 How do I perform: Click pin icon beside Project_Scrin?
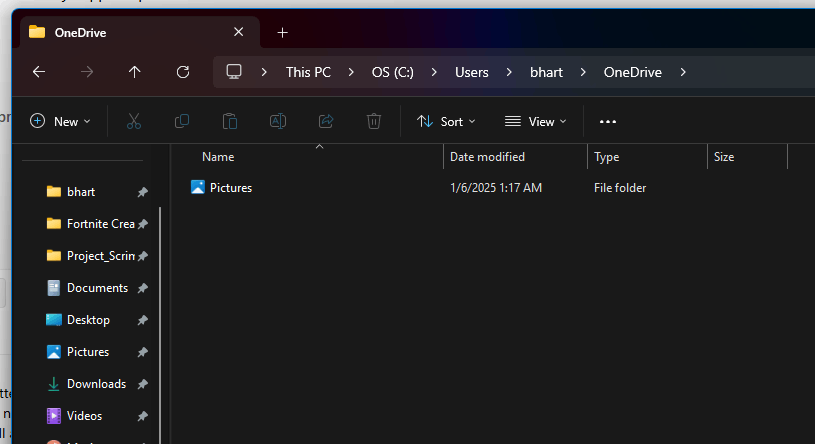pos(142,256)
